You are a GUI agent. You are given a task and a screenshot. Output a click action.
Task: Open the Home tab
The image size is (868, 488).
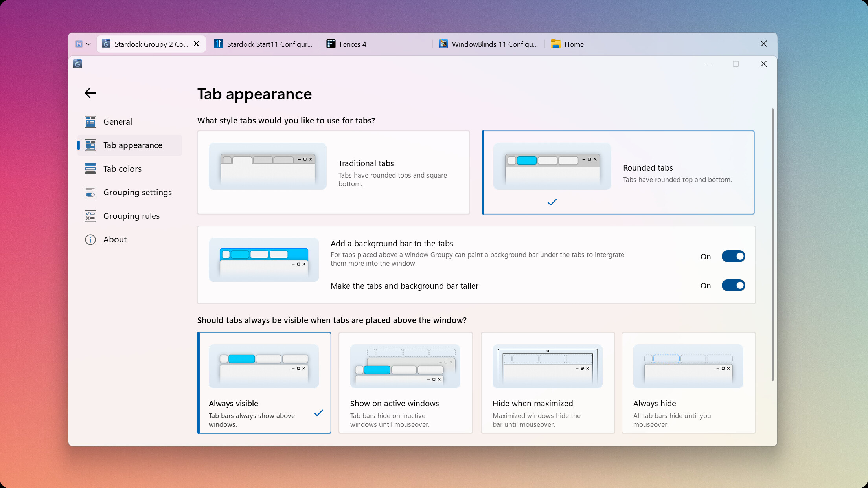click(574, 44)
